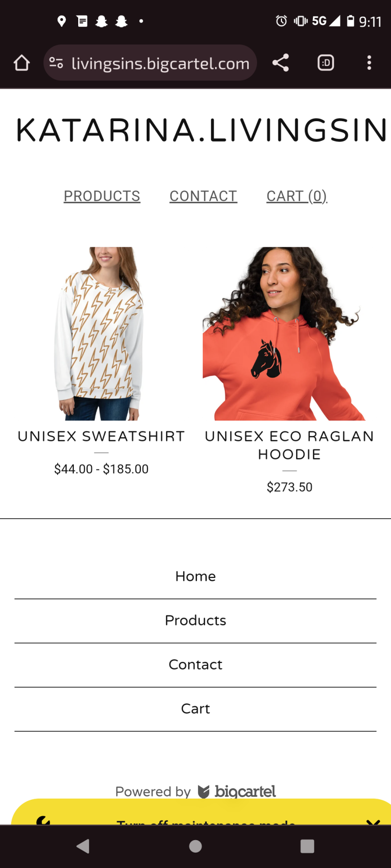Screen dimensions: 391x868
Task: Tap the Android back navigation button
Action: (x=83, y=846)
